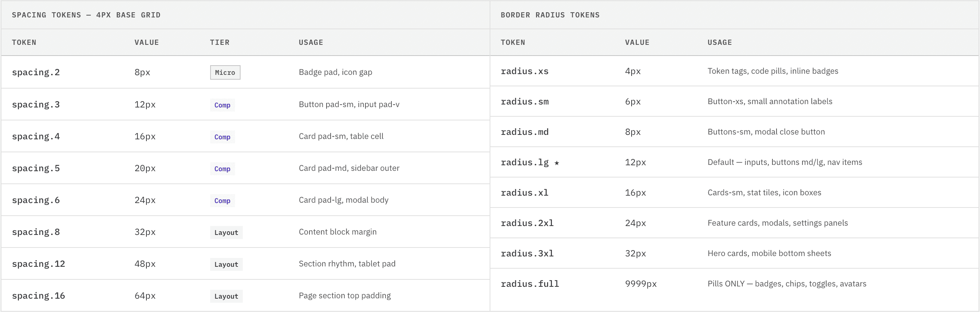Click the radius table's USAGE column header
This screenshot has height=312, width=980.
(x=719, y=42)
